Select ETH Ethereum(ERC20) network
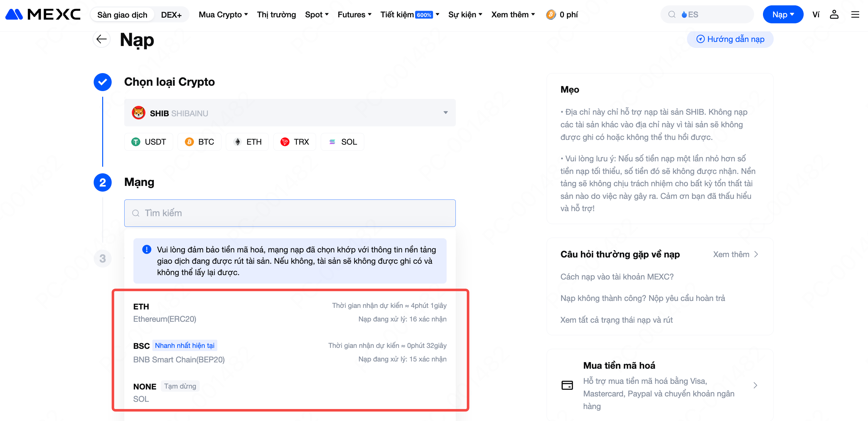 [x=290, y=312]
